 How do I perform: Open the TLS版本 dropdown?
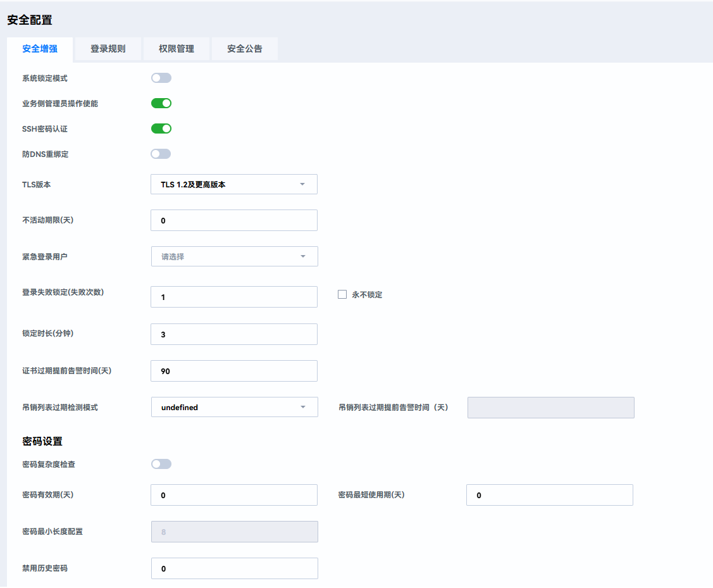233,184
